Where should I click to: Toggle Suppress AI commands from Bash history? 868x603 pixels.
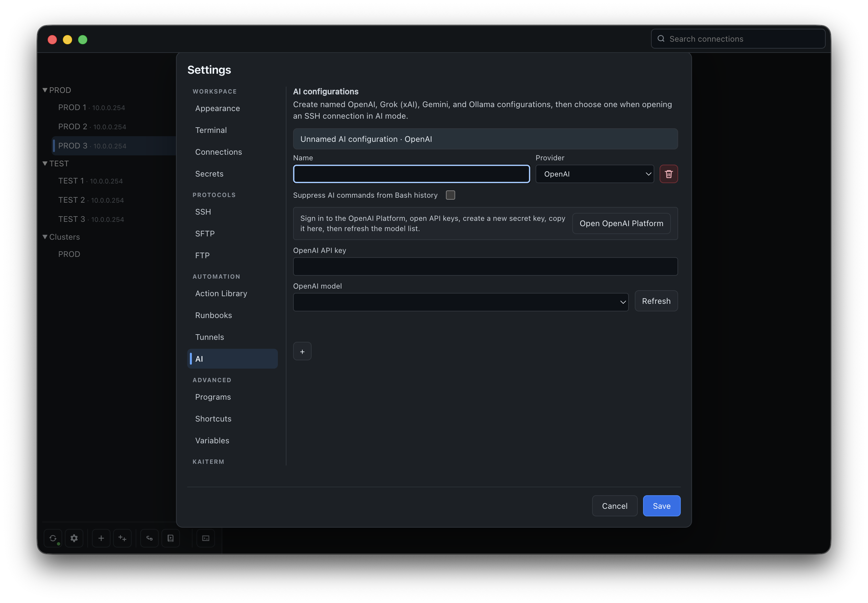coord(450,195)
